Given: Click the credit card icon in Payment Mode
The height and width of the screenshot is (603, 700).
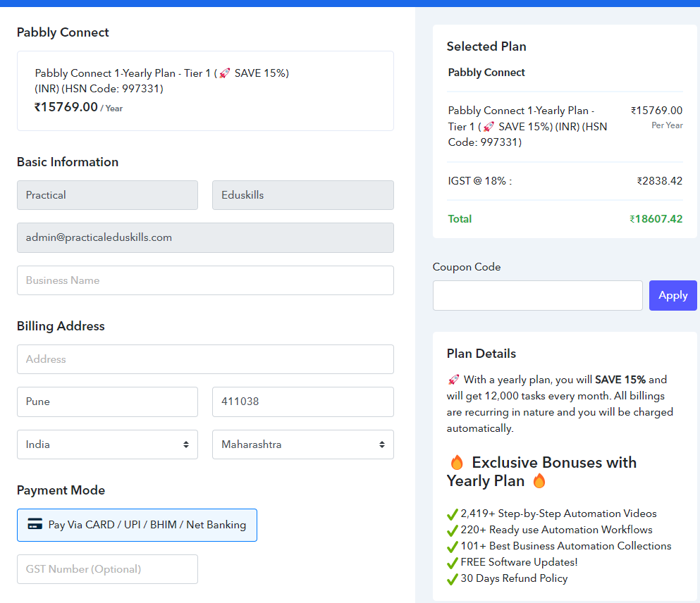Looking at the screenshot, I should pos(35,523).
